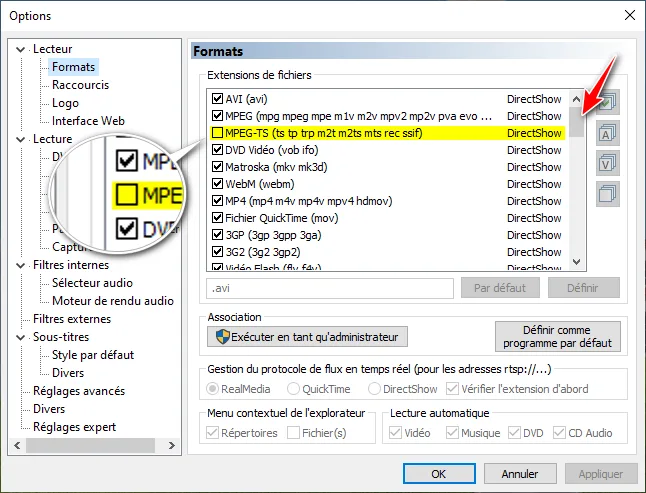
Task: Click the tree scroll right arrow
Action: tap(172, 445)
